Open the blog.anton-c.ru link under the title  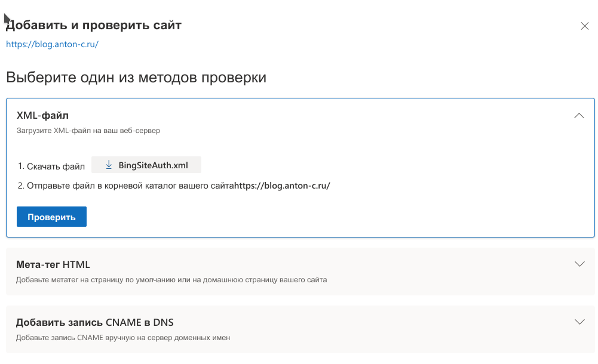pos(52,44)
